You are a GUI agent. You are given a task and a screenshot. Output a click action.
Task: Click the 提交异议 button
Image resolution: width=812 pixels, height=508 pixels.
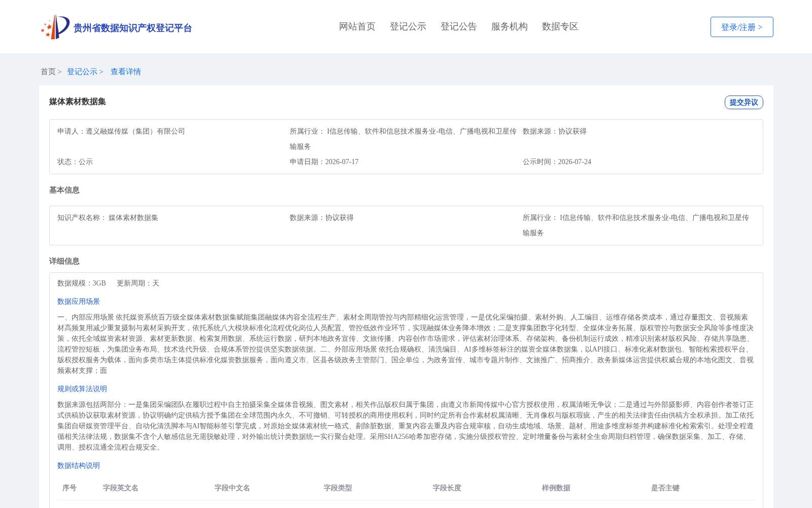click(743, 102)
